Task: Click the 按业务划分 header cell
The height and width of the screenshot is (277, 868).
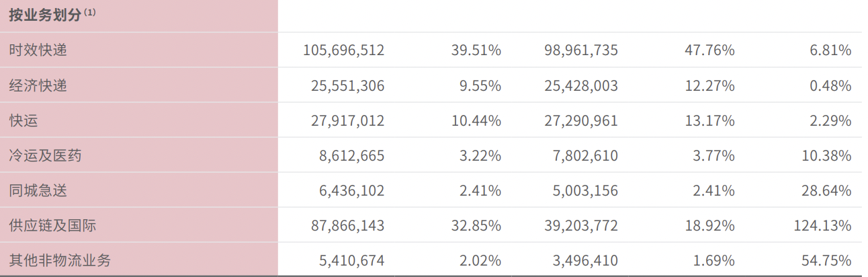Action: point(47,15)
